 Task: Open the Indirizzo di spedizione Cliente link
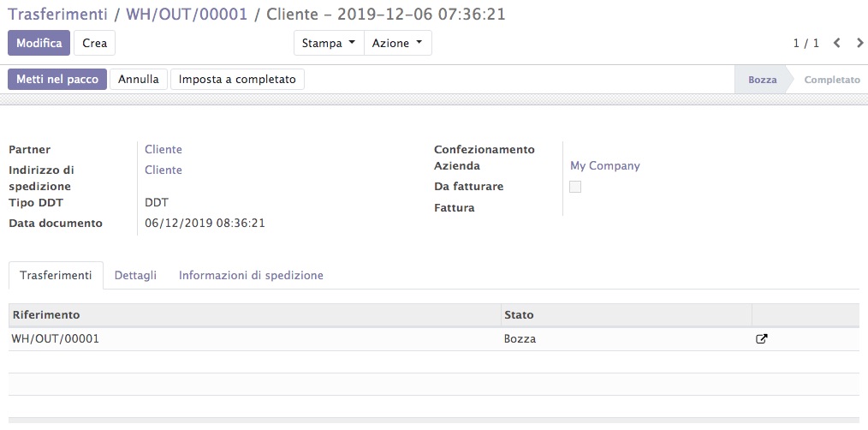tap(163, 170)
